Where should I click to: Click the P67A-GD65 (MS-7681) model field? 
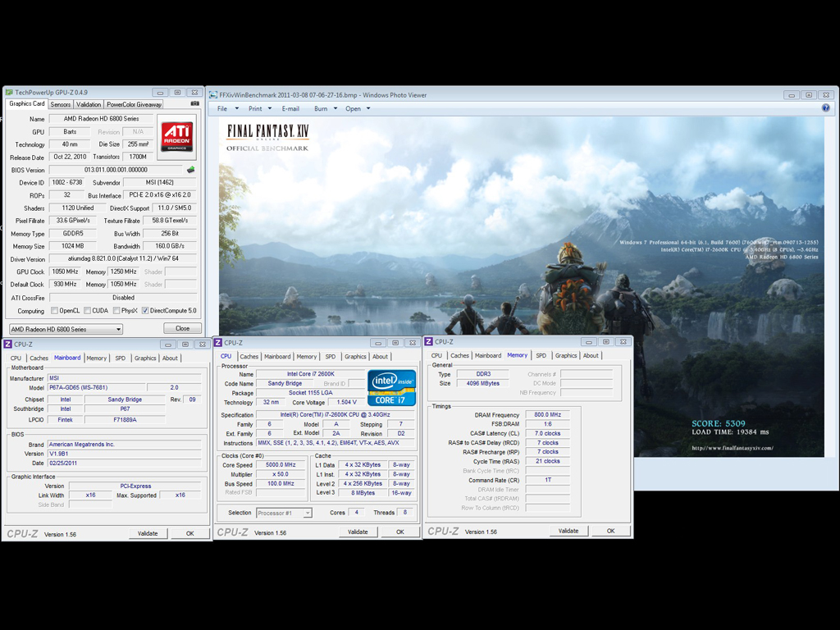(97, 387)
